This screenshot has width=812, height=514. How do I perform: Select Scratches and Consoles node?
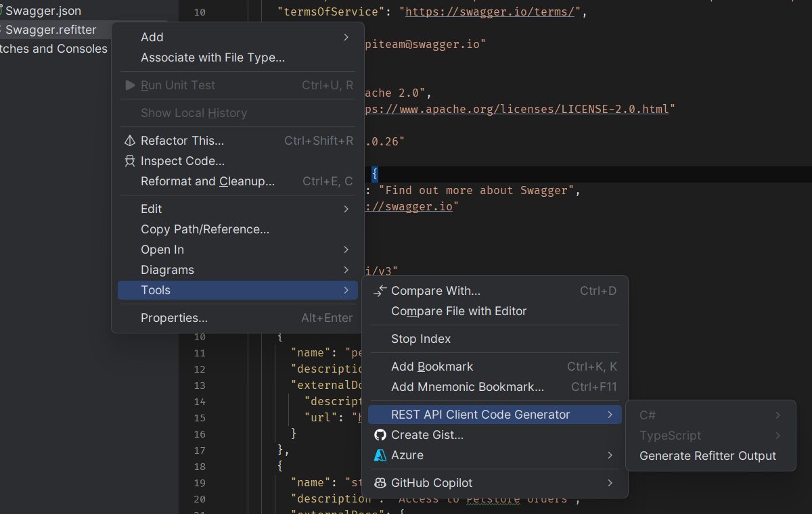click(x=52, y=49)
